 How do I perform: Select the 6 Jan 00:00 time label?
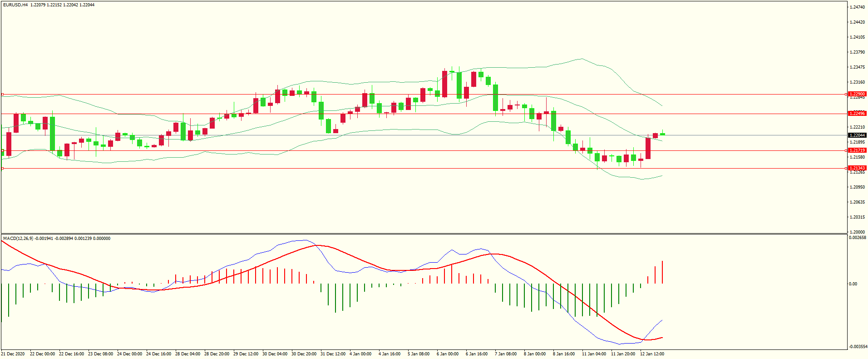(x=448, y=354)
